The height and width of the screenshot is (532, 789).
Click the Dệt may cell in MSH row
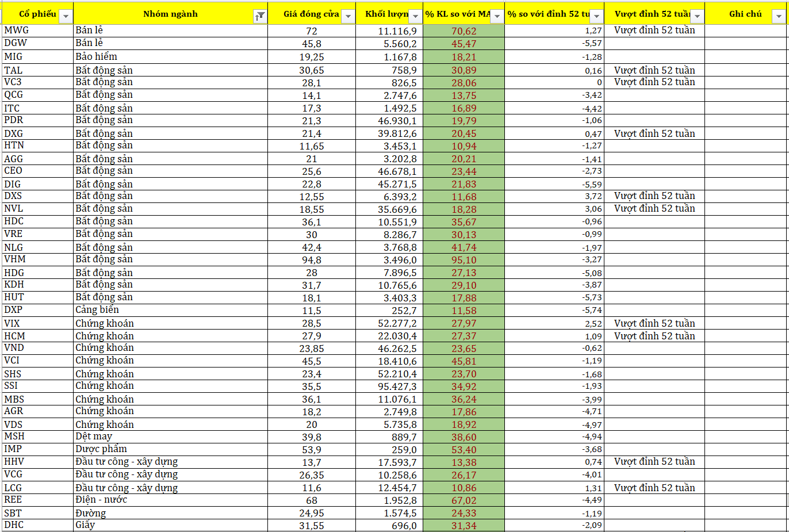tap(170, 437)
